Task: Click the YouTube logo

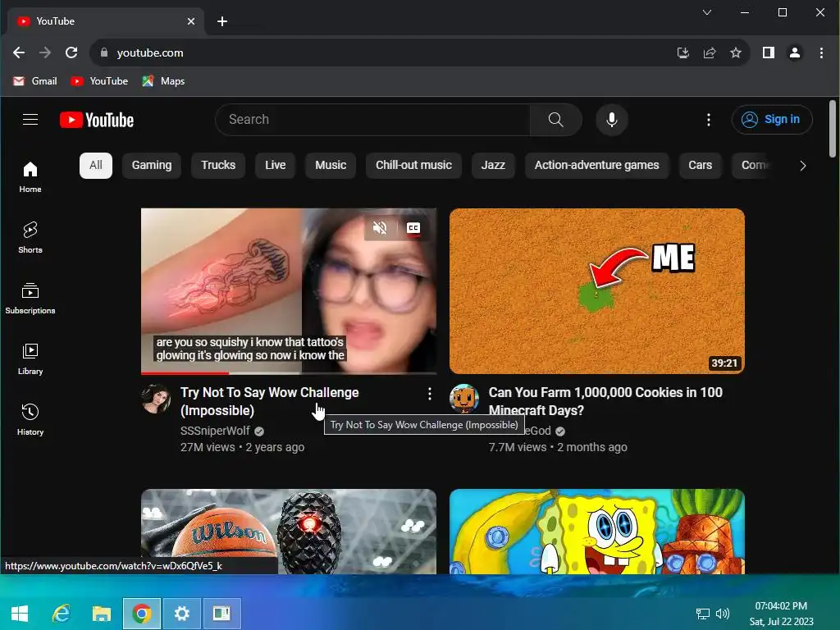Action: (97, 120)
